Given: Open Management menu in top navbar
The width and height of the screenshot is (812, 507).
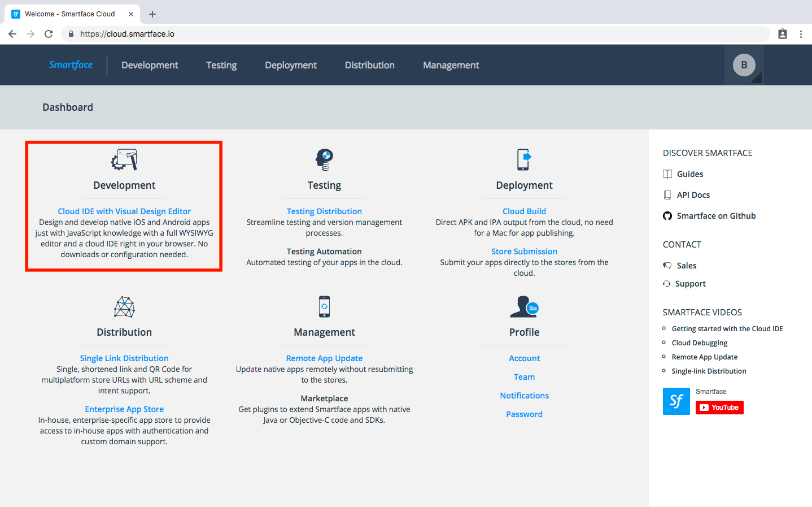Looking at the screenshot, I should tap(451, 65).
